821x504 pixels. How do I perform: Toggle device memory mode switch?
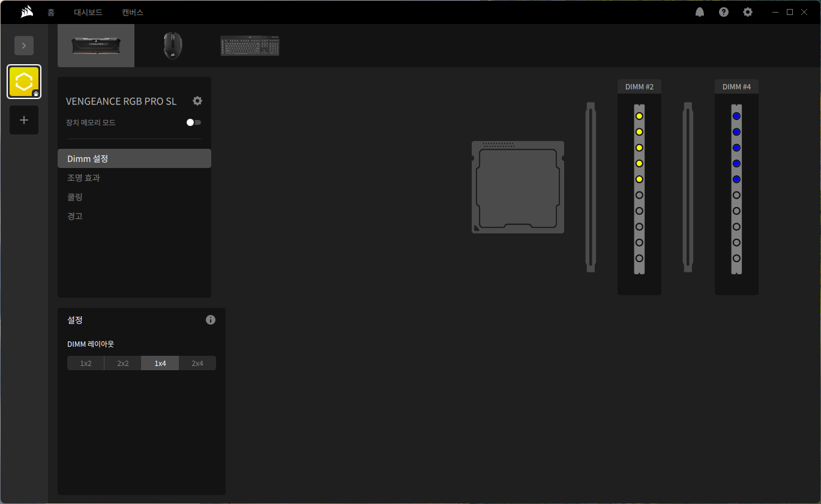pyautogui.click(x=193, y=122)
